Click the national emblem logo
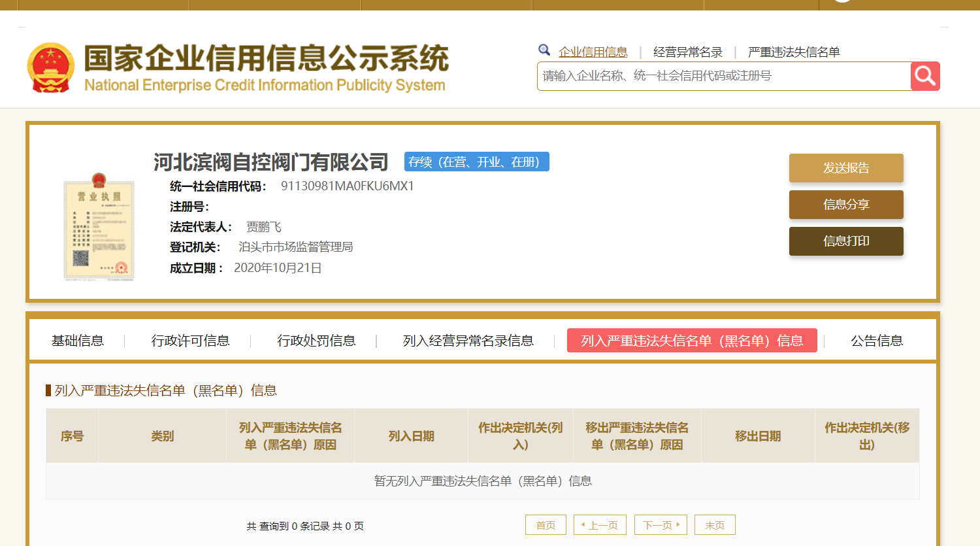980x546 pixels. pos(50,67)
